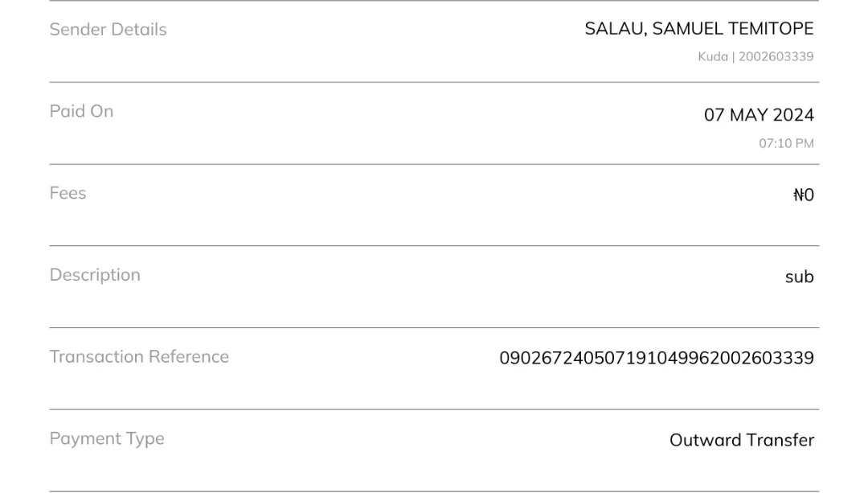Viewport: 868px width, 493px height.
Task: Click divider line below Transaction Reference row
Action: click(x=434, y=409)
